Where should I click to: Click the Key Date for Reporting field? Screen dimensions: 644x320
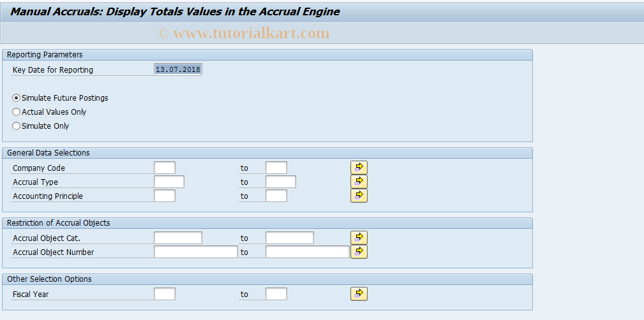tap(178, 69)
